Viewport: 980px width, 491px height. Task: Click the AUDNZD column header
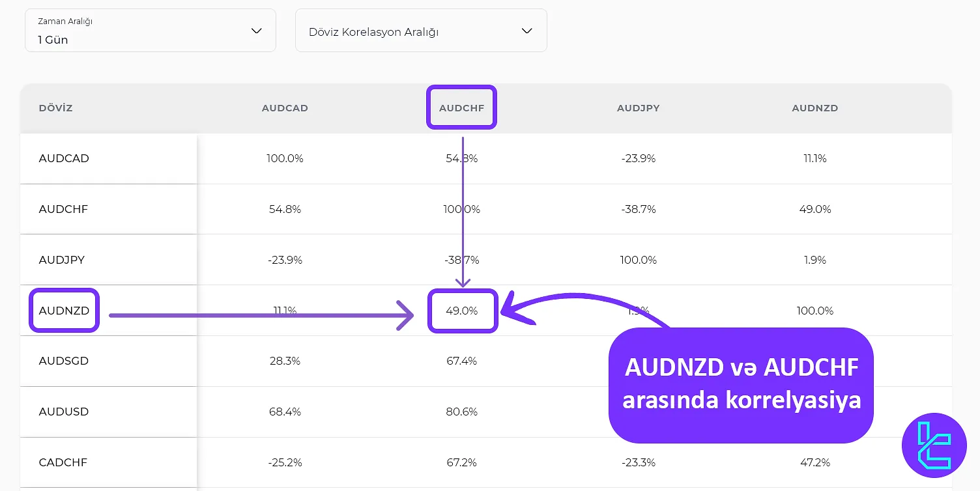pos(814,108)
